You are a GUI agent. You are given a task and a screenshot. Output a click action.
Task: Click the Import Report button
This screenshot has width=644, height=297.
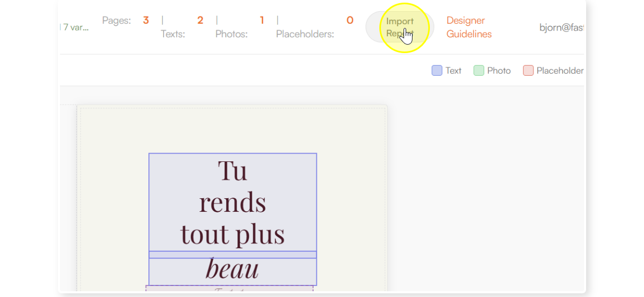click(x=400, y=27)
